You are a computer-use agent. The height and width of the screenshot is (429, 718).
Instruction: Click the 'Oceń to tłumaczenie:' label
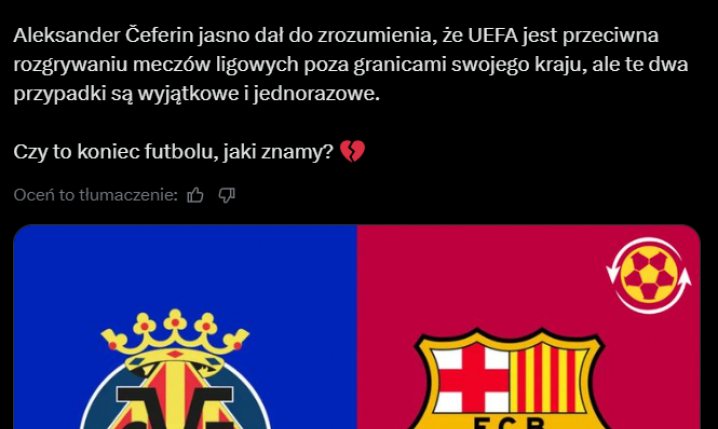pyautogui.click(x=95, y=195)
